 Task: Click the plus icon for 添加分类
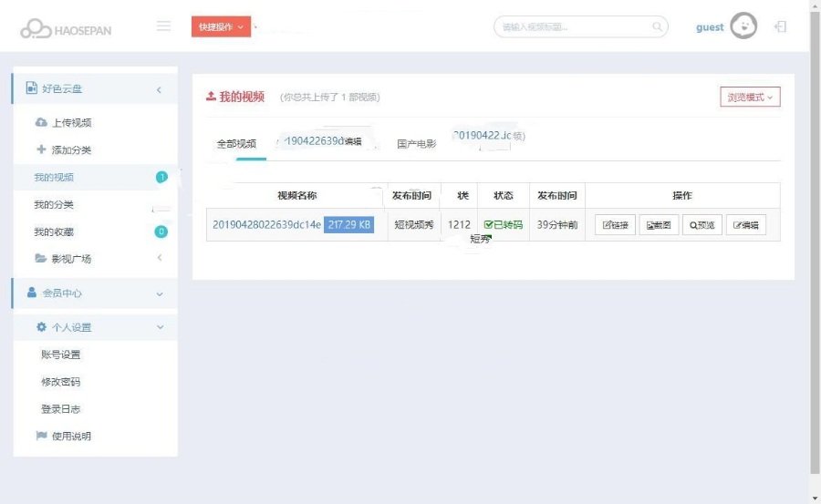click(x=41, y=149)
